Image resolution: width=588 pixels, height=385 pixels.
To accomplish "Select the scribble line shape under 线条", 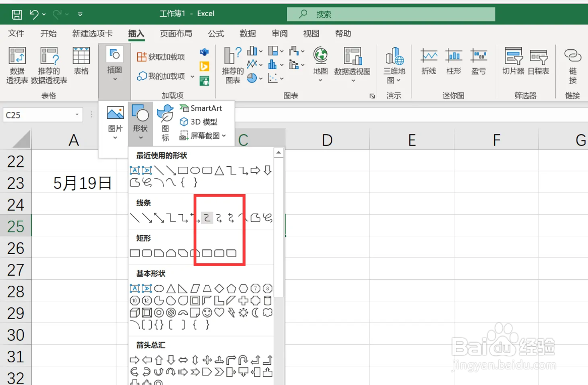I will [x=267, y=218].
